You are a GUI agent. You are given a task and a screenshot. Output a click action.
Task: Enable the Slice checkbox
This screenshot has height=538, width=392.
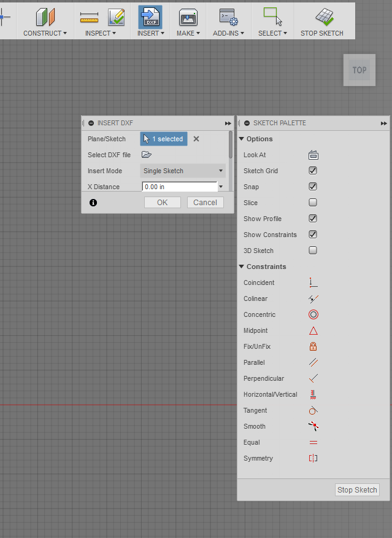[x=313, y=203]
